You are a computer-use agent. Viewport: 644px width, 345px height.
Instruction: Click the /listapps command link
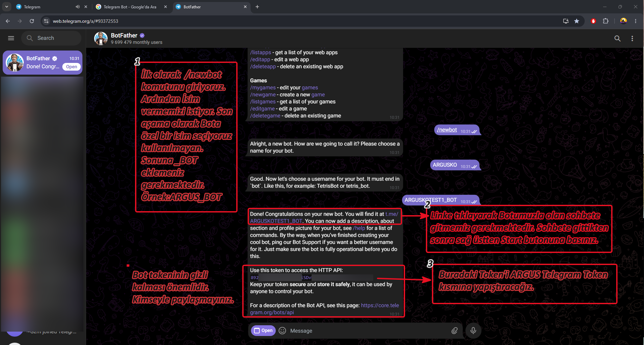[x=260, y=53]
